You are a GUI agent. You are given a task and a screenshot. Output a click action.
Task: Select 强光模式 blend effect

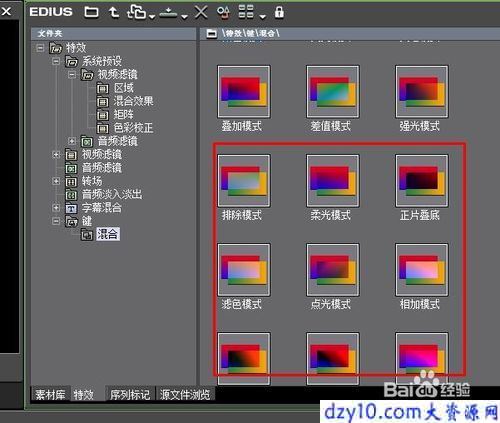422,92
